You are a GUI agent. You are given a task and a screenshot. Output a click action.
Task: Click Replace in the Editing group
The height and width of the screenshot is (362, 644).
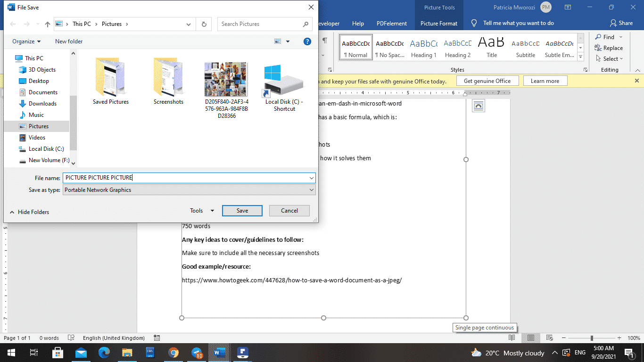(x=609, y=48)
